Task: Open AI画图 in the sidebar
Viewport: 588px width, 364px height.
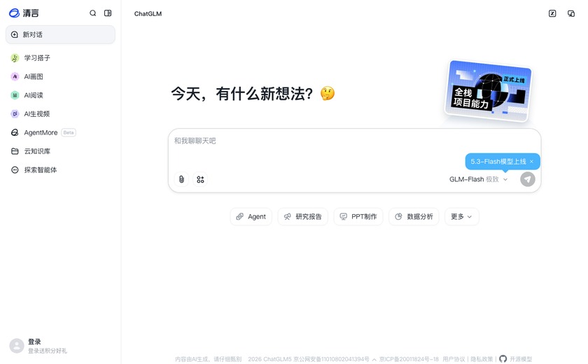Action: 60,76
